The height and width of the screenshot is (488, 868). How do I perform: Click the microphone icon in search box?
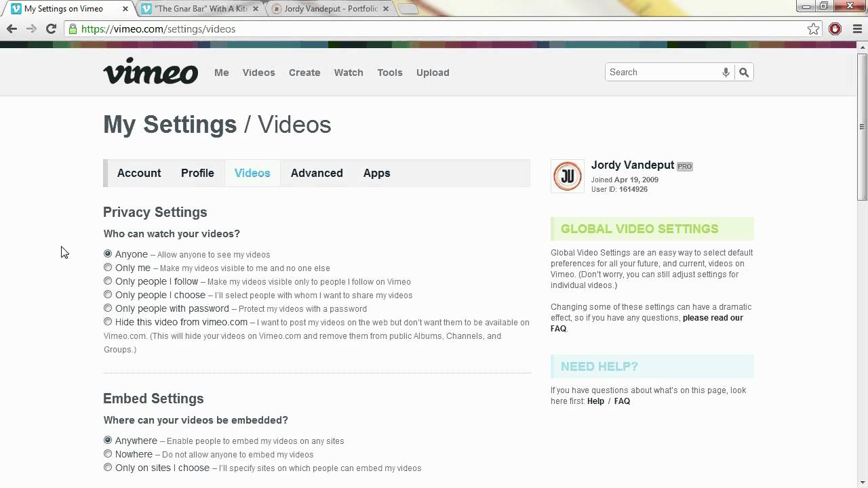pyautogui.click(x=726, y=73)
